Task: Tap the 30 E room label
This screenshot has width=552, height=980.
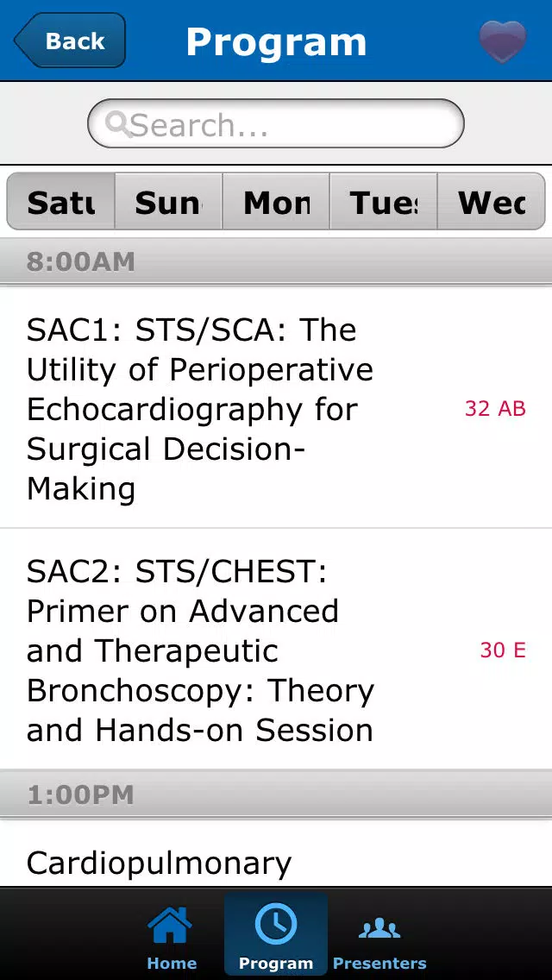Action: pos(503,650)
